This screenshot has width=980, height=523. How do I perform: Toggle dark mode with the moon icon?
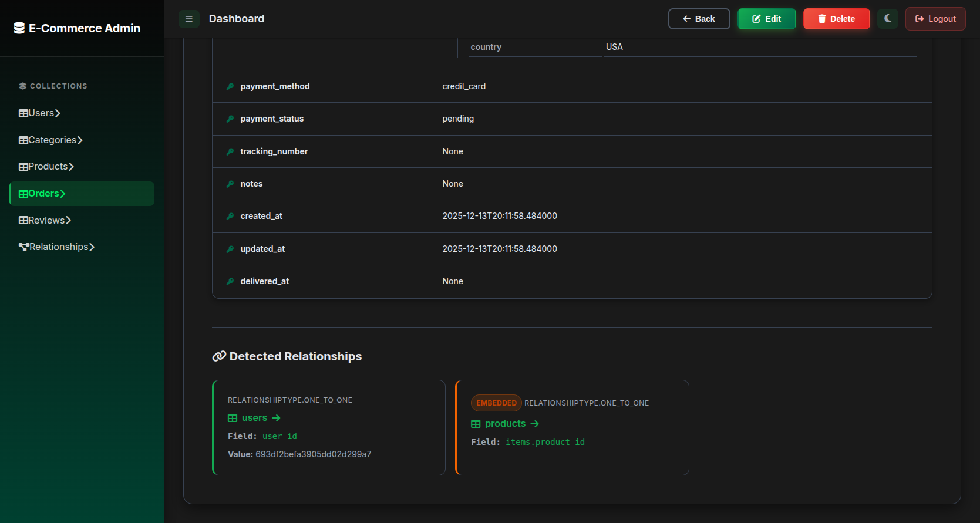click(888, 19)
